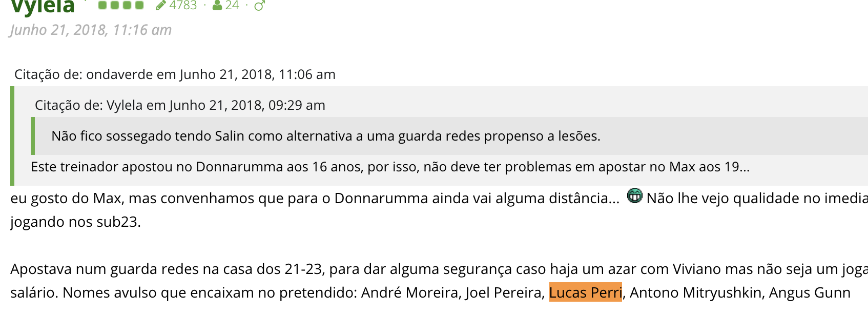Click the highlighted name Lucas Perri
This screenshot has width=868, height=314.
585,292
